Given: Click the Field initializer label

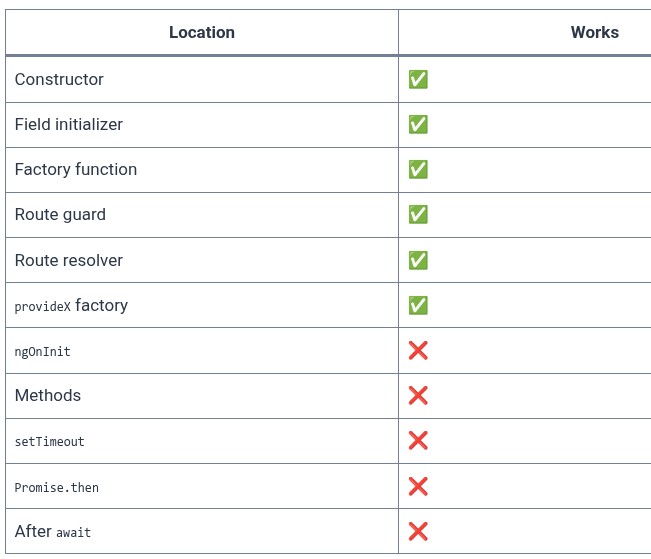Looking at the screenshot, I should pyautogui.click(x=69, y=124).
